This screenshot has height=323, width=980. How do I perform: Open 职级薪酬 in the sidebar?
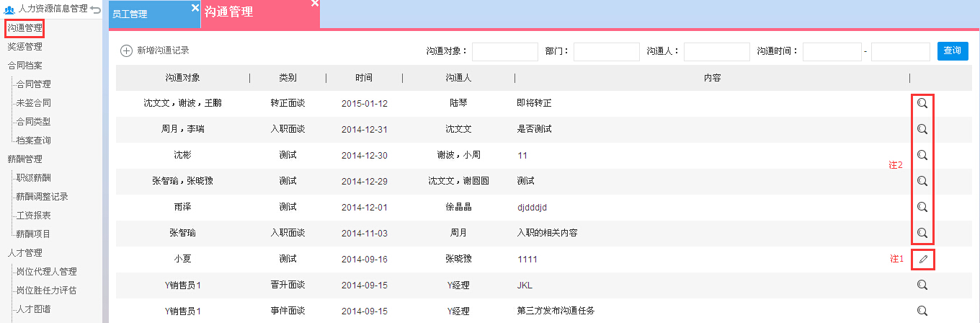click(33, 178)
